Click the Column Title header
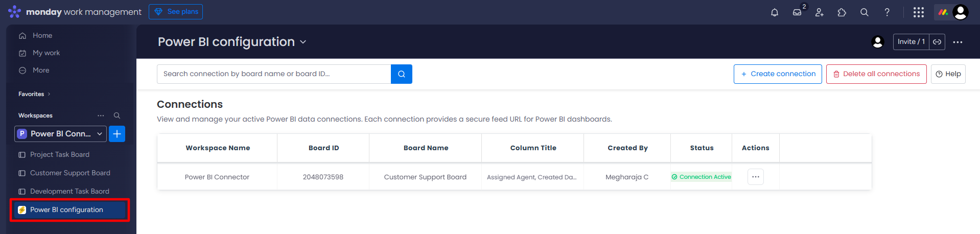This screenshot has height=234, width=980. point(533,148)
